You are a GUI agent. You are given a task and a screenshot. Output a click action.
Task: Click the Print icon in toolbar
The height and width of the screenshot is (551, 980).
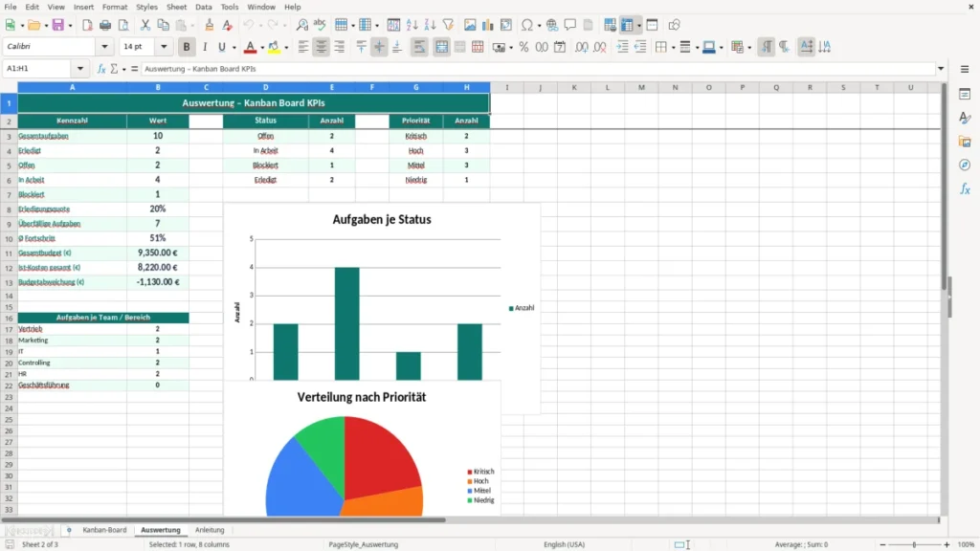(x=105, y=25)
